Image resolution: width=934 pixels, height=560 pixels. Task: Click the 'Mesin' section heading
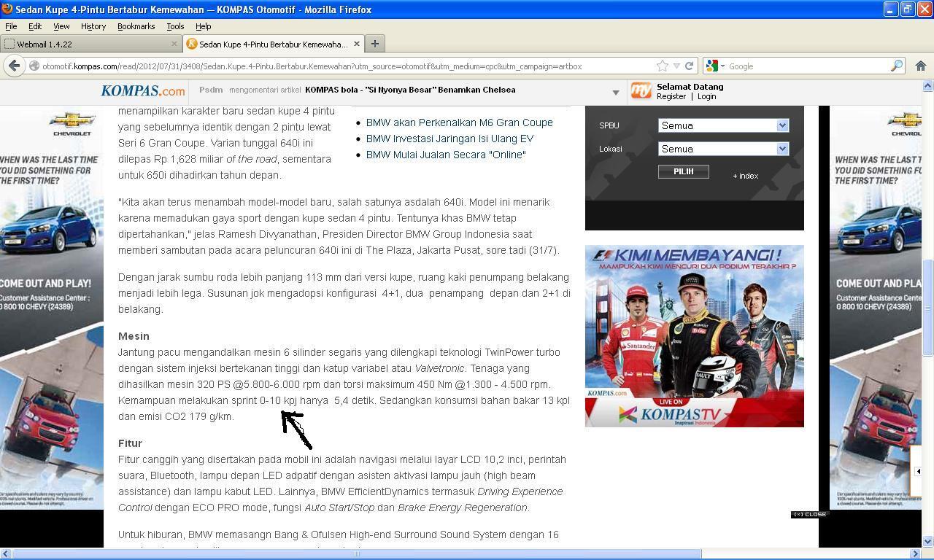tap(134, 336)
